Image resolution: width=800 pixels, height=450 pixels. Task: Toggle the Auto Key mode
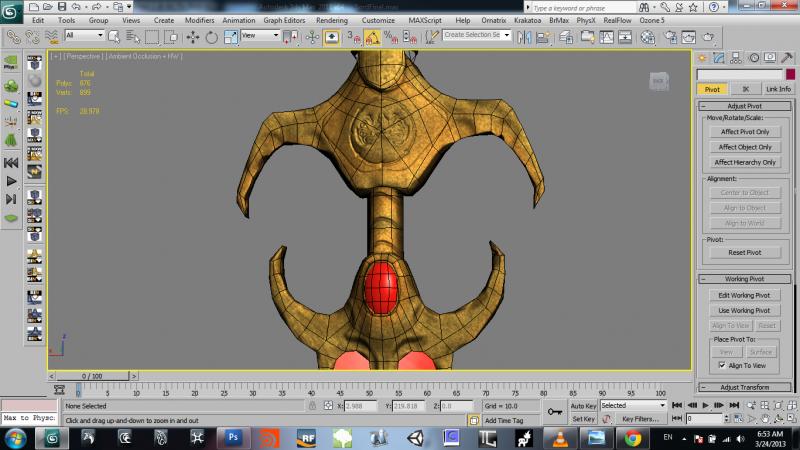click(x=583, y=406)
